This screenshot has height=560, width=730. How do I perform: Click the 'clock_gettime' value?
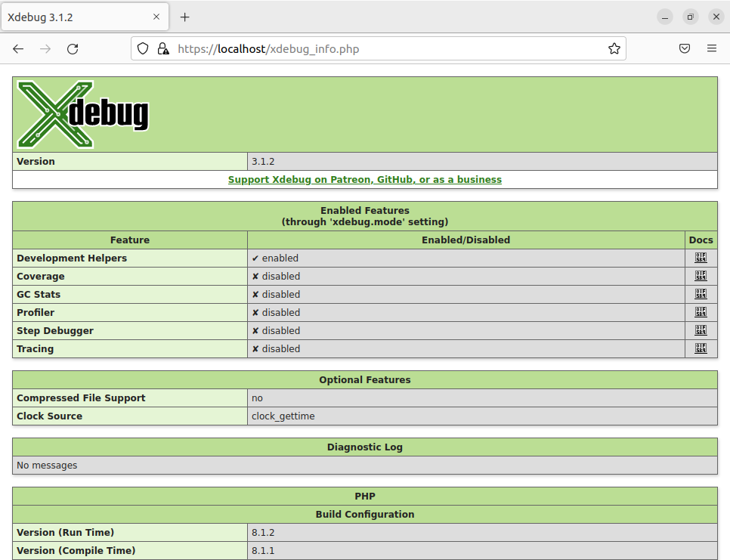click(283, 416)
